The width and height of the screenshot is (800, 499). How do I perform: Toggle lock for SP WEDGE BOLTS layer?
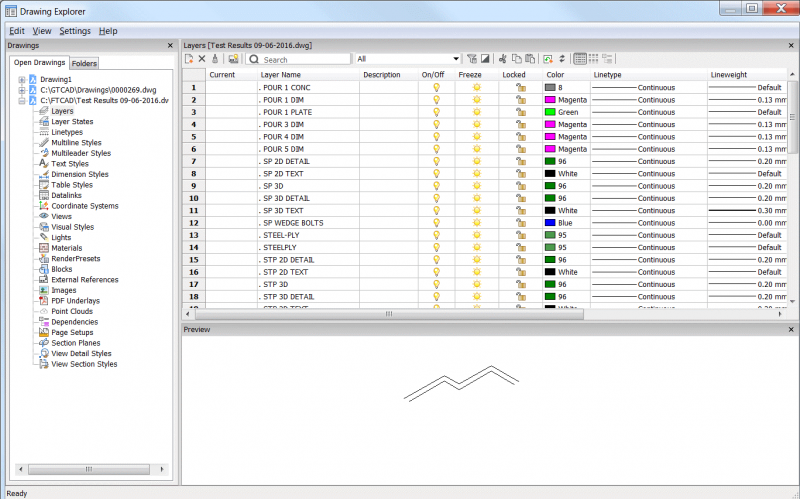point(520,223)
